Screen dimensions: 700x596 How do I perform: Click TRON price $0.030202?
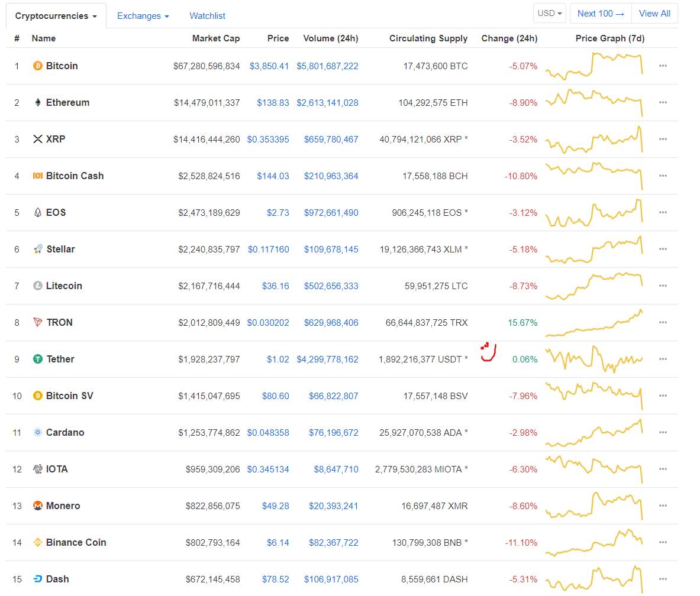point(268,322)
